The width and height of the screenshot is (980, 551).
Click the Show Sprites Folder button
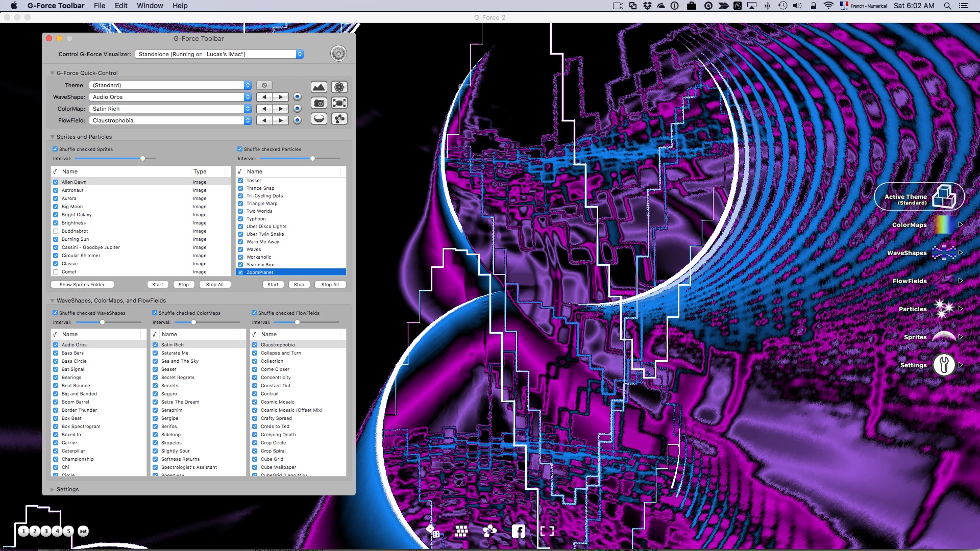(82, 285)
